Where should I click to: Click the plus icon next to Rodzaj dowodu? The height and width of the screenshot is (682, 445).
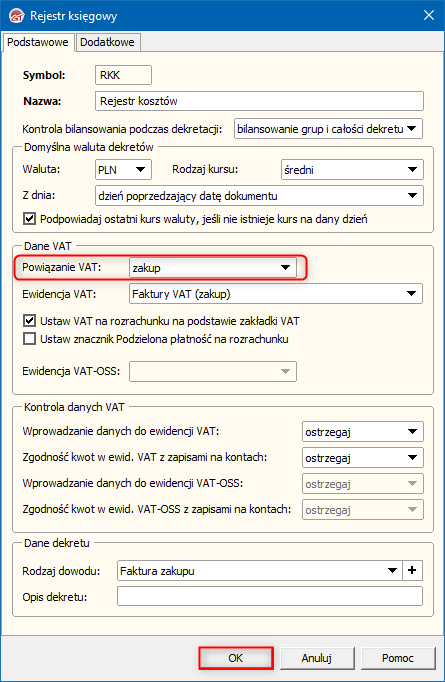412,570
